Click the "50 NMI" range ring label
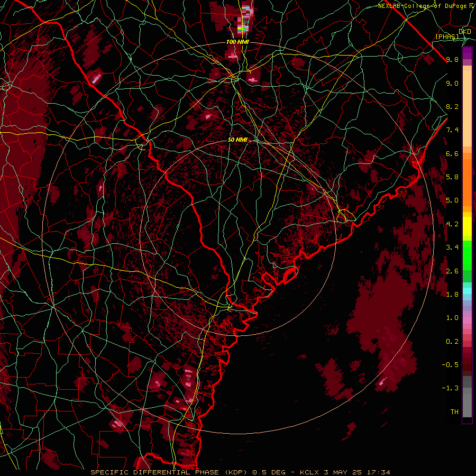Viewport: 476px width, 476px height. 237,140
